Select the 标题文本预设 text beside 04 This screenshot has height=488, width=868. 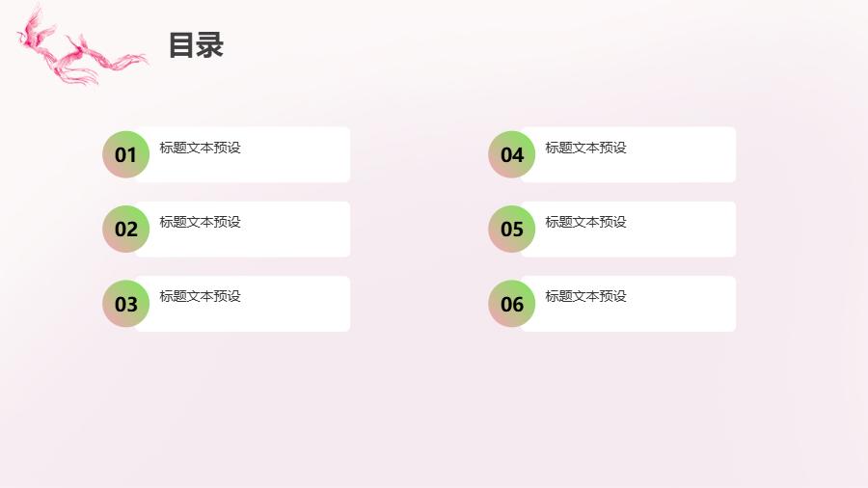point(585,148)
